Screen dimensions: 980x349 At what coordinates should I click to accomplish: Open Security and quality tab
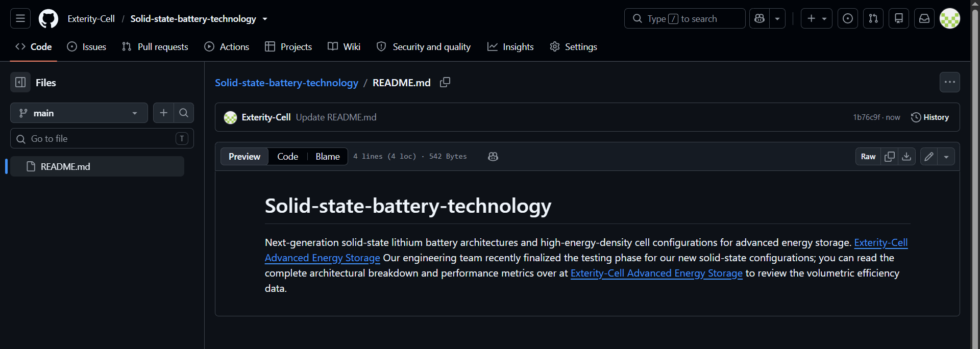pos(424,46)
